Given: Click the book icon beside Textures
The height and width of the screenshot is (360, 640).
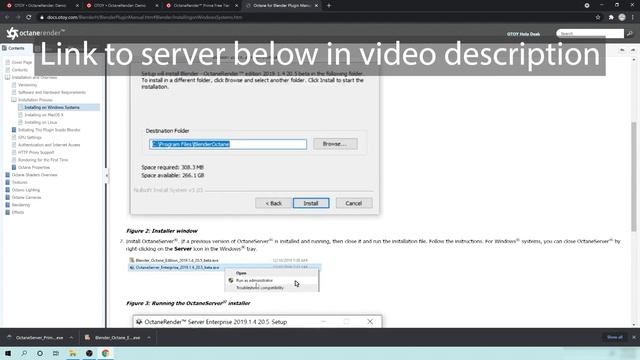Looking at the screenshot, I should (x=7, y=182).
